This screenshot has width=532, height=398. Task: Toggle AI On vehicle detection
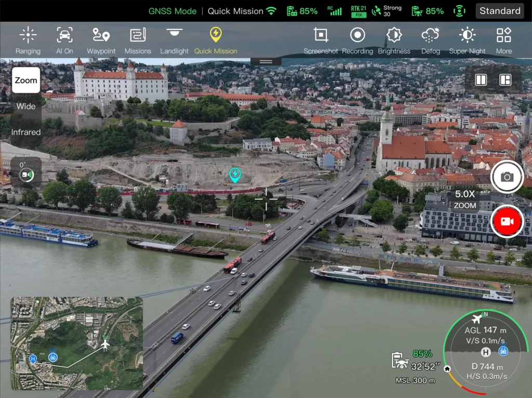coord(64,40)
